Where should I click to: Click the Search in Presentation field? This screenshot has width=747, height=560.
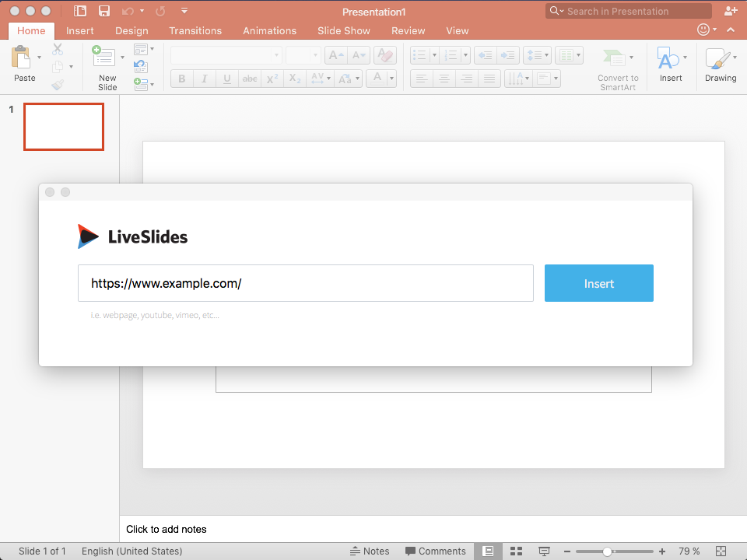pyautogui.click(x=629, y=11)
